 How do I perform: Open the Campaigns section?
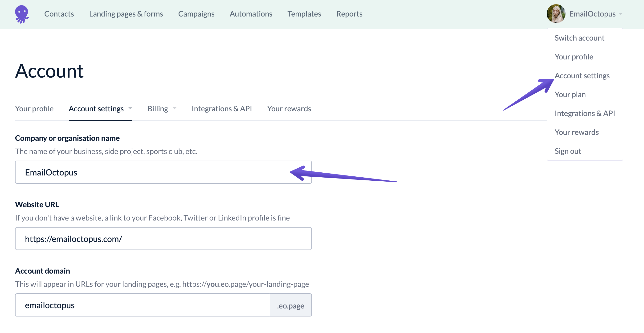pyautogui.click(x=196, y=14)
